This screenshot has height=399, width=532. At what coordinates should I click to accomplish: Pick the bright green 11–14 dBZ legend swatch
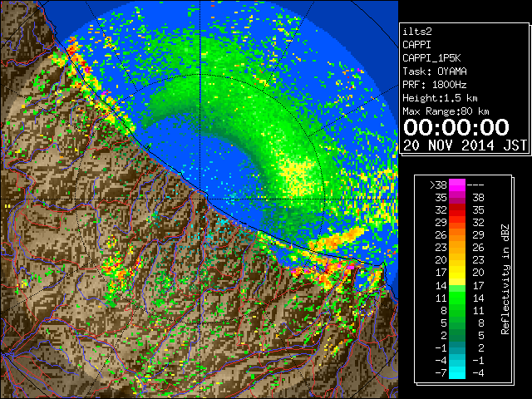457,298
